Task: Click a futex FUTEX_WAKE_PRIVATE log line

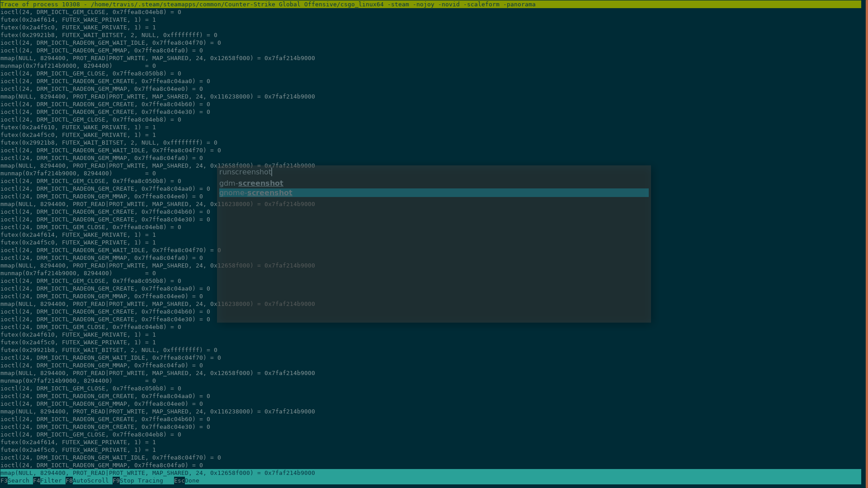Action: pos(78,20)
